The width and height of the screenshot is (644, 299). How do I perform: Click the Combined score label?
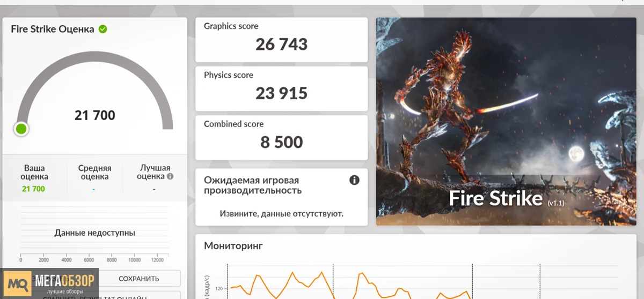click(234, 124)
